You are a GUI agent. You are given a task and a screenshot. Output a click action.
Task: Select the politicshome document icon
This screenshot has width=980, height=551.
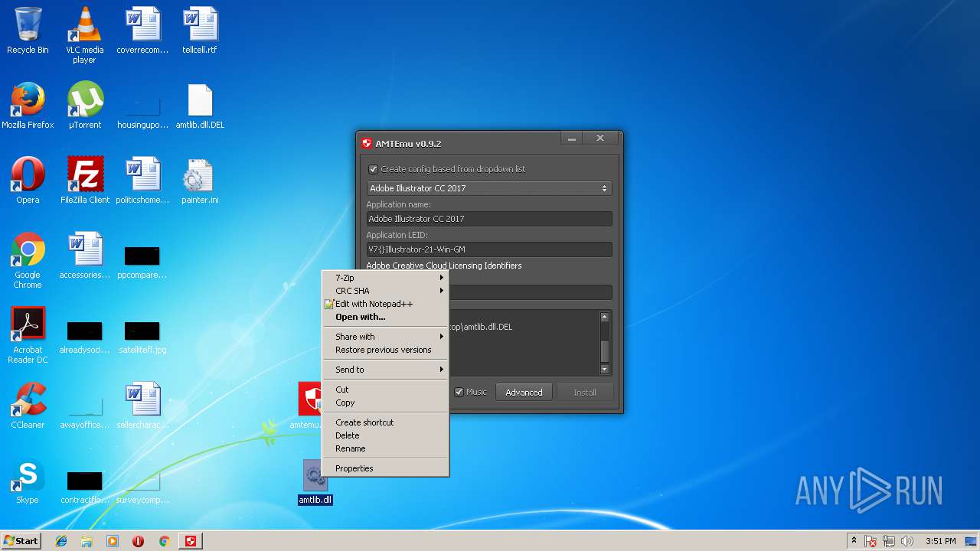tap(142, 181)
